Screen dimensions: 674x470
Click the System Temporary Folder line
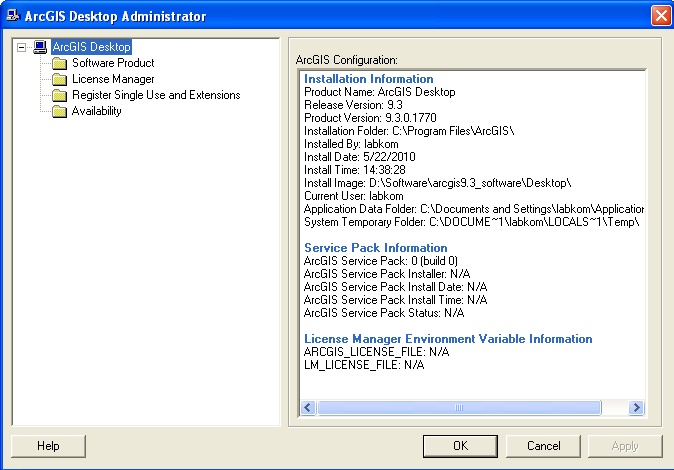point(472,222)
